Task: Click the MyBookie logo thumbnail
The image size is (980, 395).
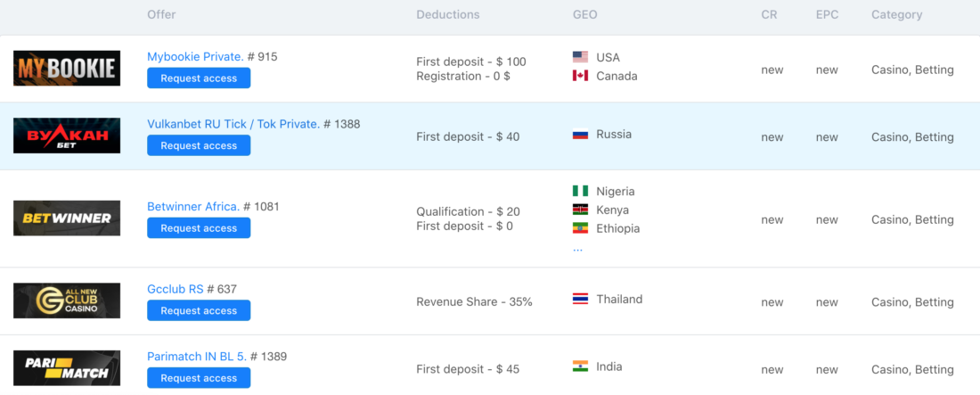Action: pos(67,69)
